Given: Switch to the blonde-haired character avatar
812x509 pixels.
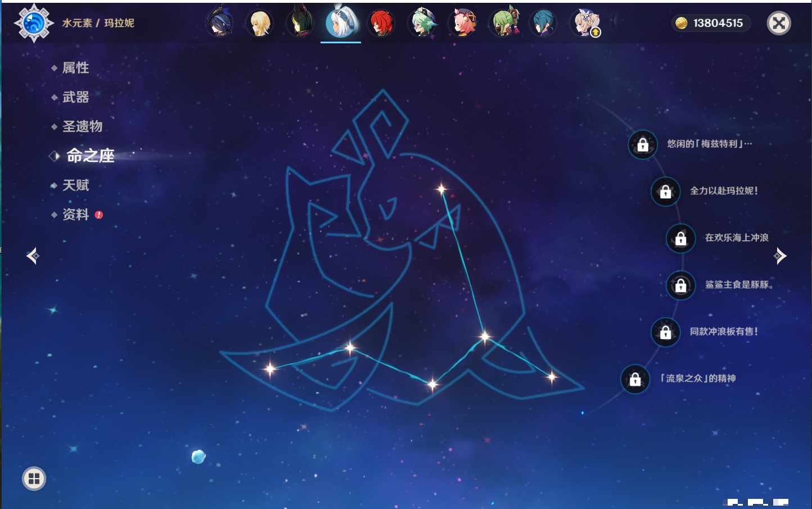Looking at the screenshot, I should (x=260, y=23).
